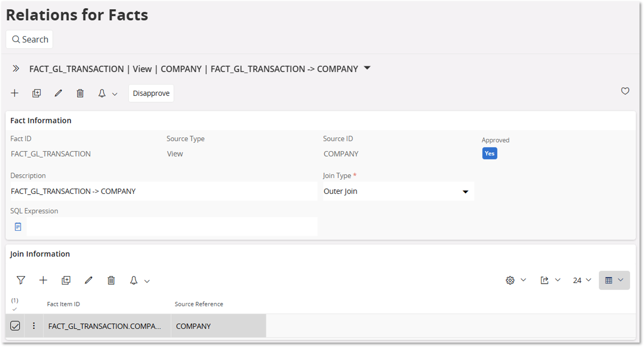Focus the Description input field

(x=164, y=191)
